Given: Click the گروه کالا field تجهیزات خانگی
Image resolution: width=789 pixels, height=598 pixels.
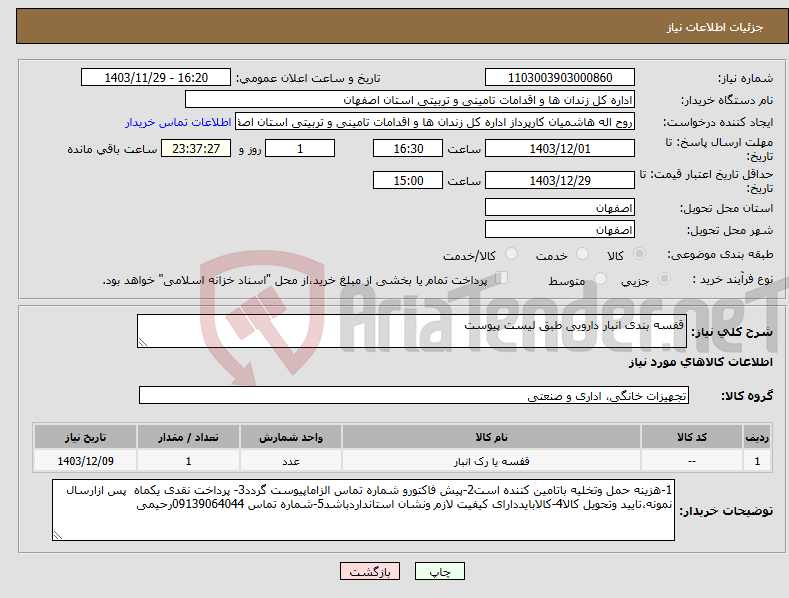Looking at the screenshot, I should [414, 396].
